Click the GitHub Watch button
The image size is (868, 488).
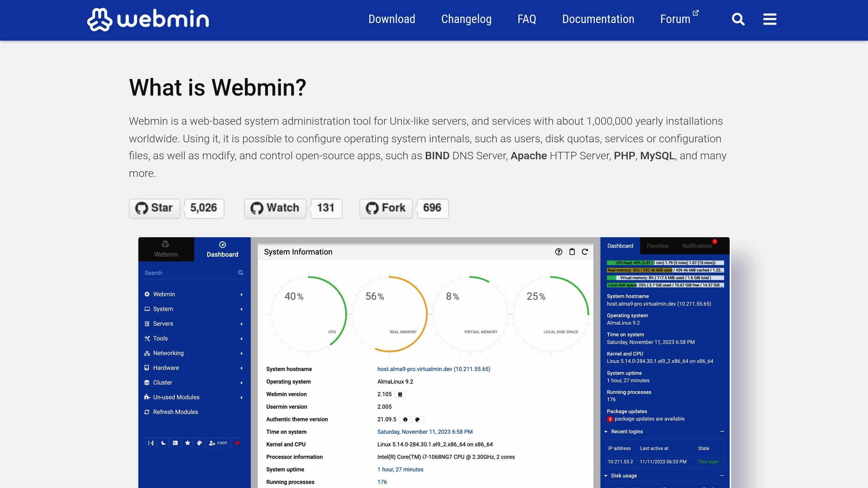pos(275,208)
